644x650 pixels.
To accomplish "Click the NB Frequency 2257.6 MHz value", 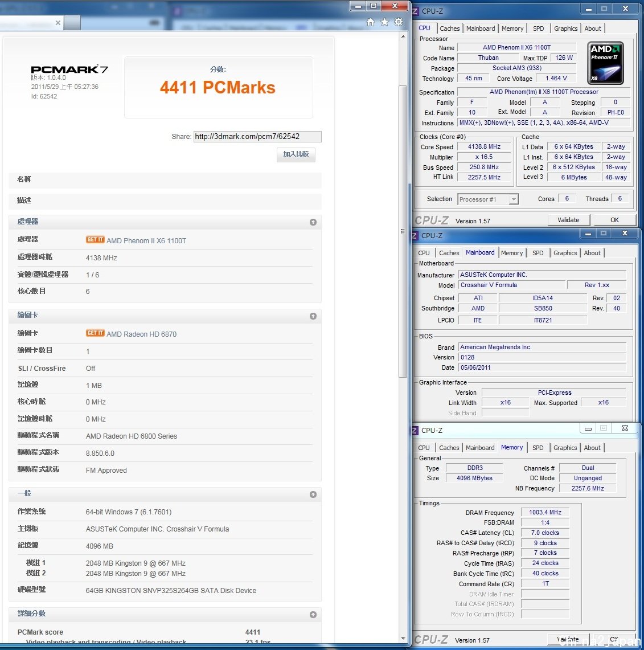I will click(588, 488).
